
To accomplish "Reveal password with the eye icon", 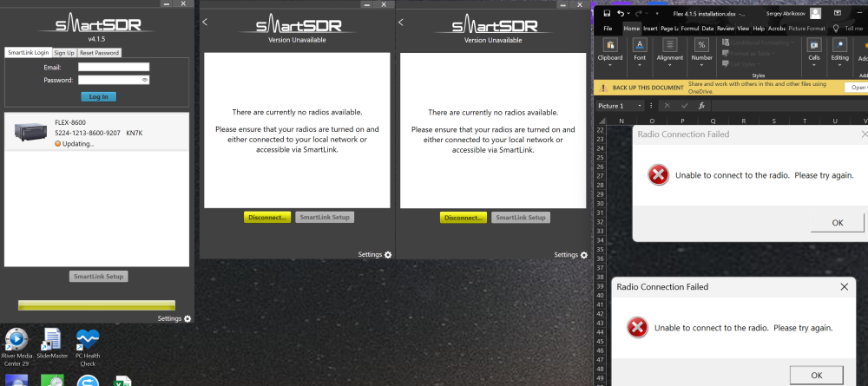I will coord(144,80).
